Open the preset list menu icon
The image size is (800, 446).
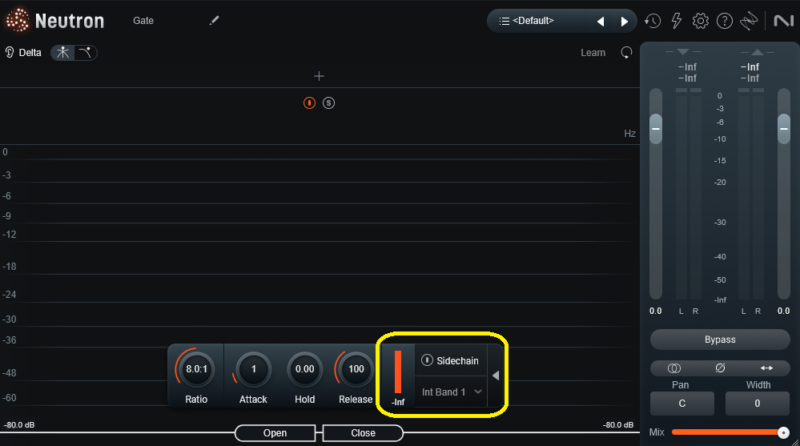click(504, 21)
